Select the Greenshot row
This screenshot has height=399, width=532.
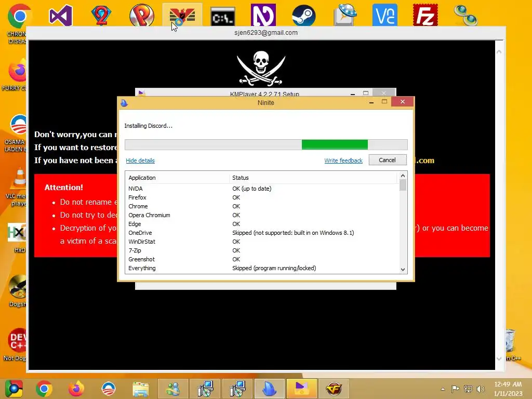click(262, 259)
